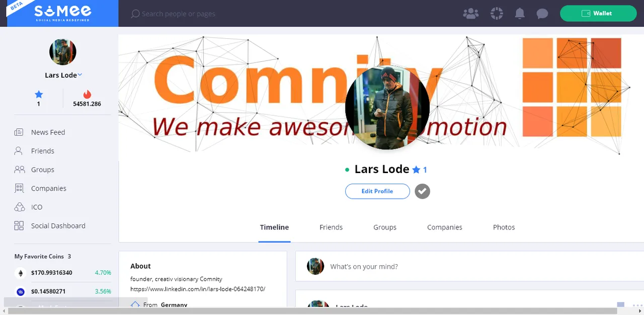
Task: Click the $170.99316340 coin price
Action: tap(52, 273)
